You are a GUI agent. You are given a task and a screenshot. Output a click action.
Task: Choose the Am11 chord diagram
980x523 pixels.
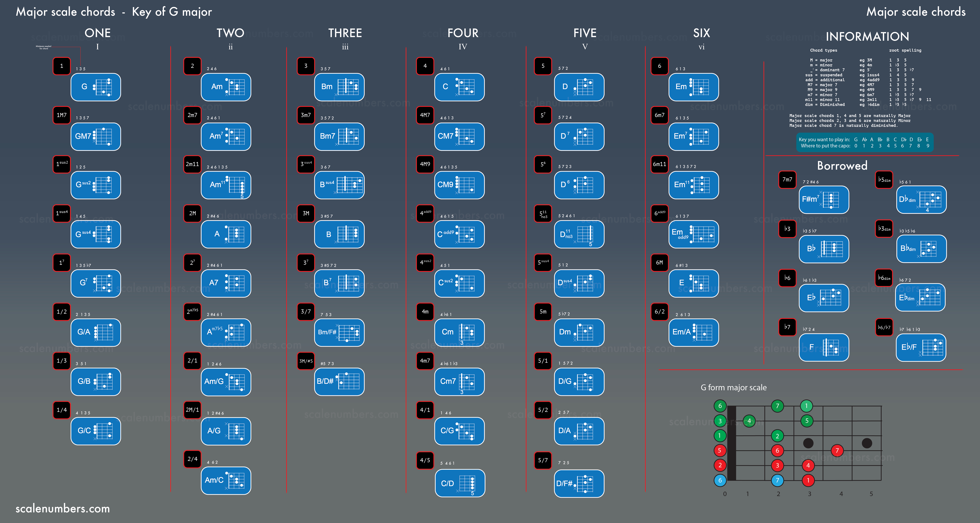click(226, 185)
